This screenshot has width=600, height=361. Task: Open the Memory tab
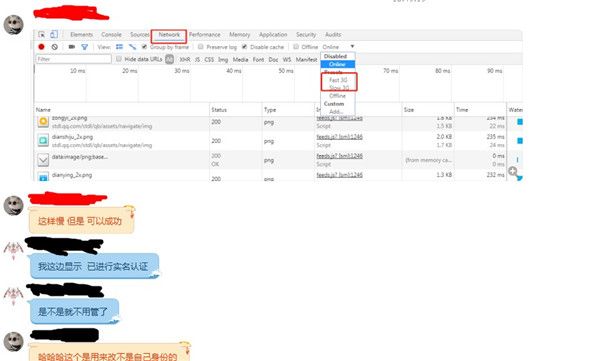coord(240,34)
